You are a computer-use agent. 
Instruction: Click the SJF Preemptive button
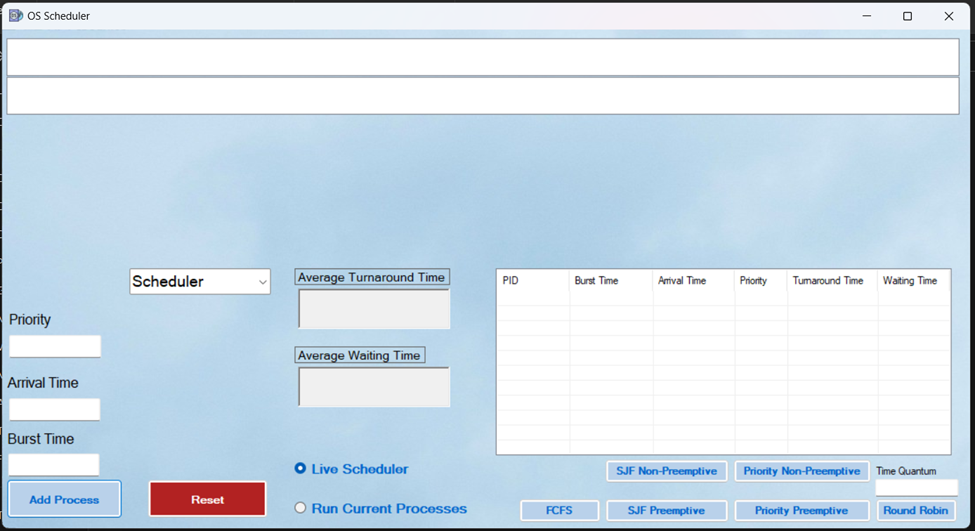667,510
